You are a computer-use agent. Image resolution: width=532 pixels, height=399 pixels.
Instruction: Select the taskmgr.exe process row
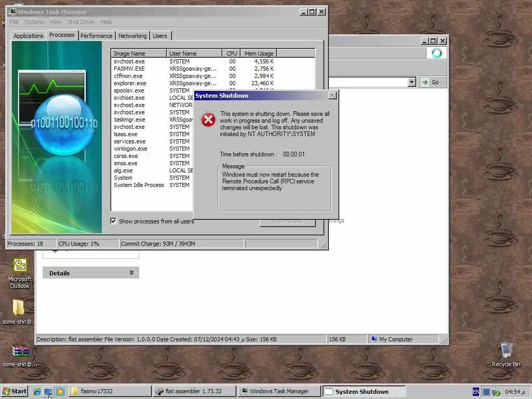153,120
